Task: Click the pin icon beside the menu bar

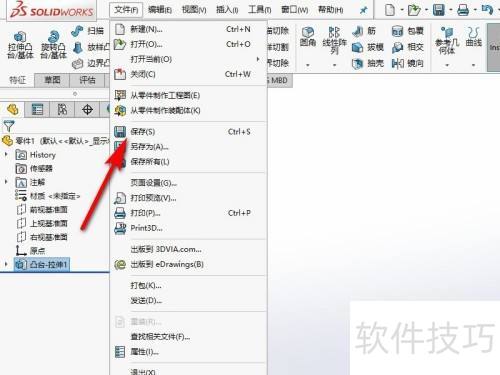Action: [363, 10]
